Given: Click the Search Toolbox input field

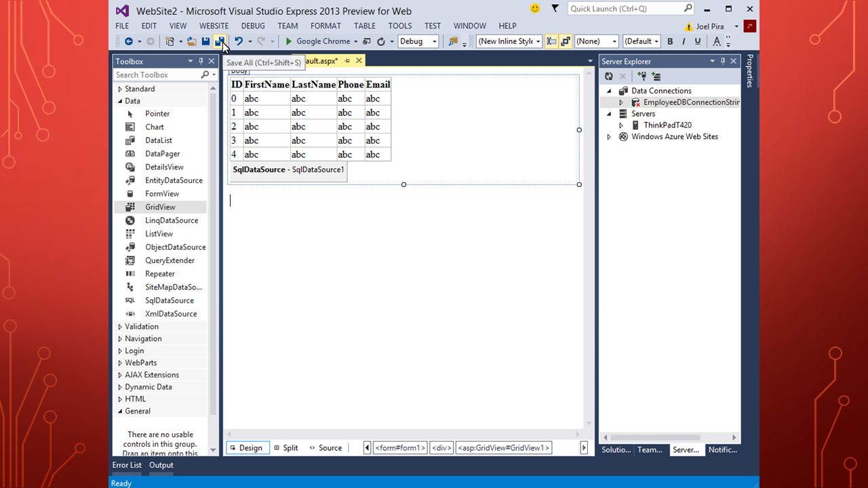Looking at the screenshot, I should point(157,75).
